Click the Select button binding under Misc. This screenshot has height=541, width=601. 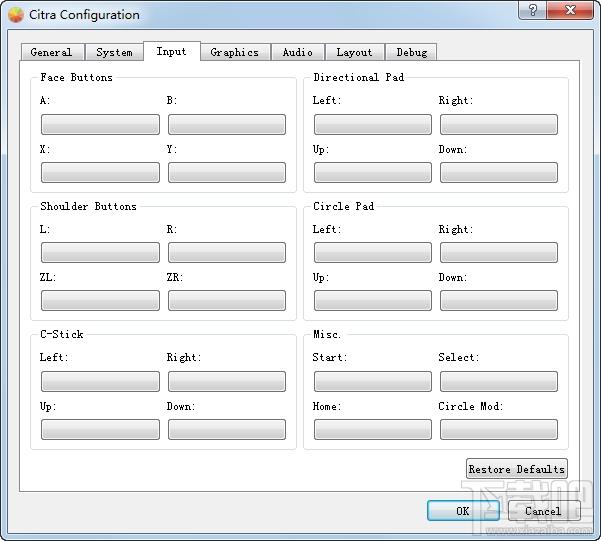click(x=499, y=381)
